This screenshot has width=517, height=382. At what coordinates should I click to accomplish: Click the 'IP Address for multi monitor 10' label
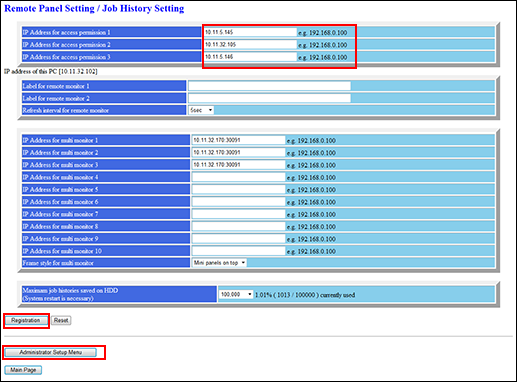pyautogui.click(x=62, y=251)
